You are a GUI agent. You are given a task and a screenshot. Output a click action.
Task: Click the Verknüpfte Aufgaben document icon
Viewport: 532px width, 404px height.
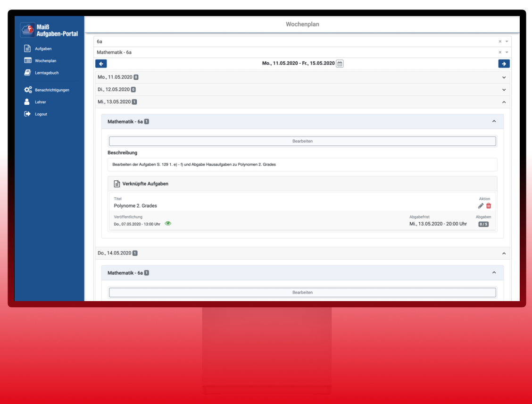[x=116, y=184]
